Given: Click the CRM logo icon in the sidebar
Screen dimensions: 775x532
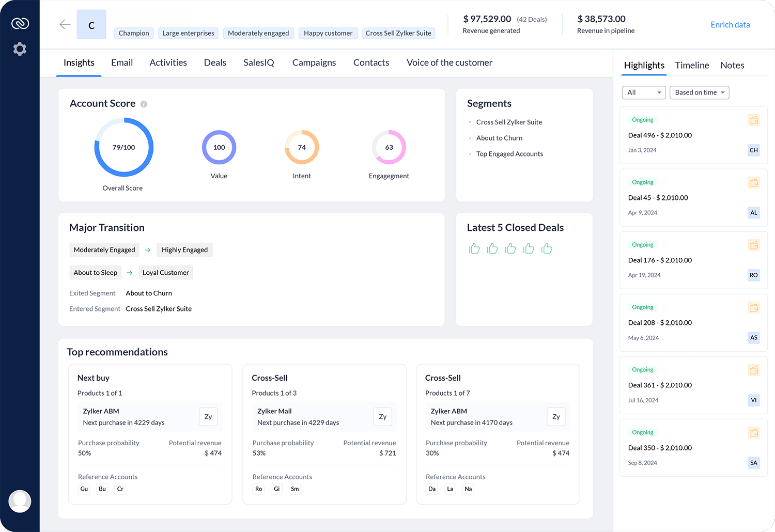Looking at the screenshot, I should point(20,23).
